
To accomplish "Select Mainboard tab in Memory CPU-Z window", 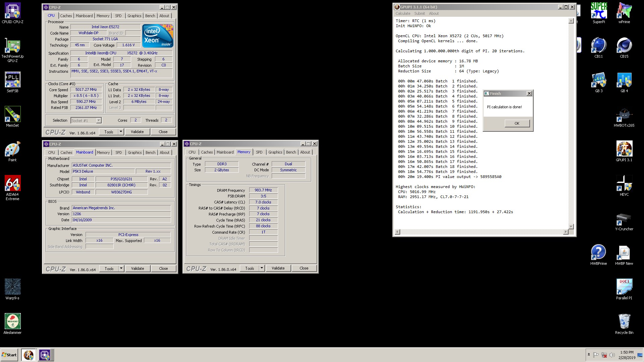I will [x=225, y=152].
